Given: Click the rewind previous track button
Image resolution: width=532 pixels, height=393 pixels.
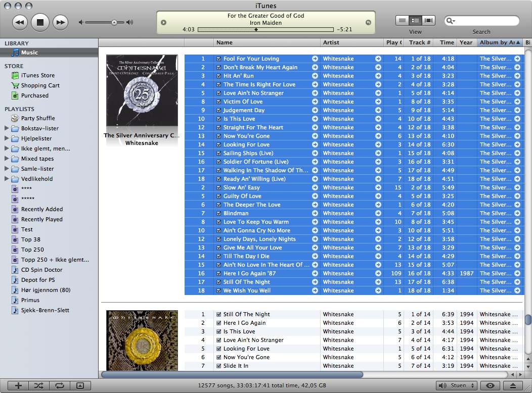Looking at the screenshot, I should coord(20,22).
